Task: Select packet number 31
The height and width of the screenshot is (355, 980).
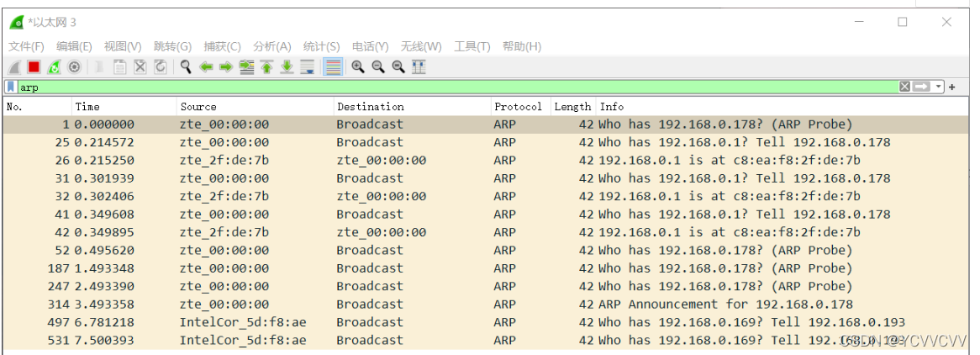Action: tap(487, 178)
